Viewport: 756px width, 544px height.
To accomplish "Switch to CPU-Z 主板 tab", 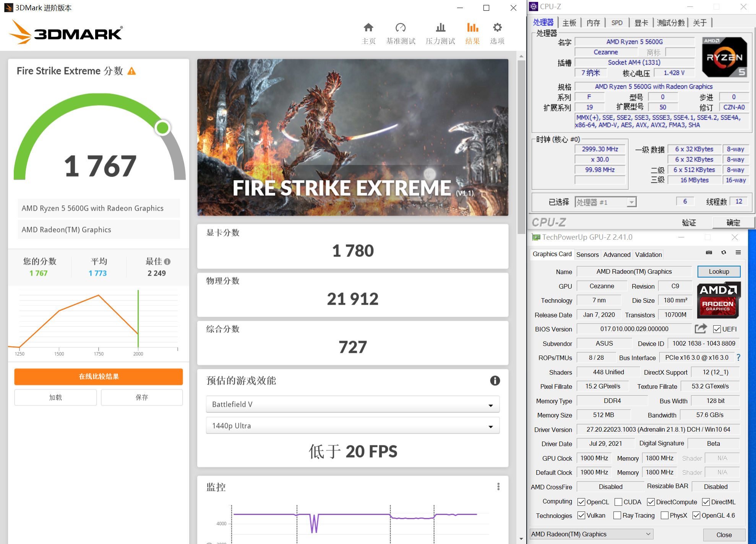I will click(569, 23).
